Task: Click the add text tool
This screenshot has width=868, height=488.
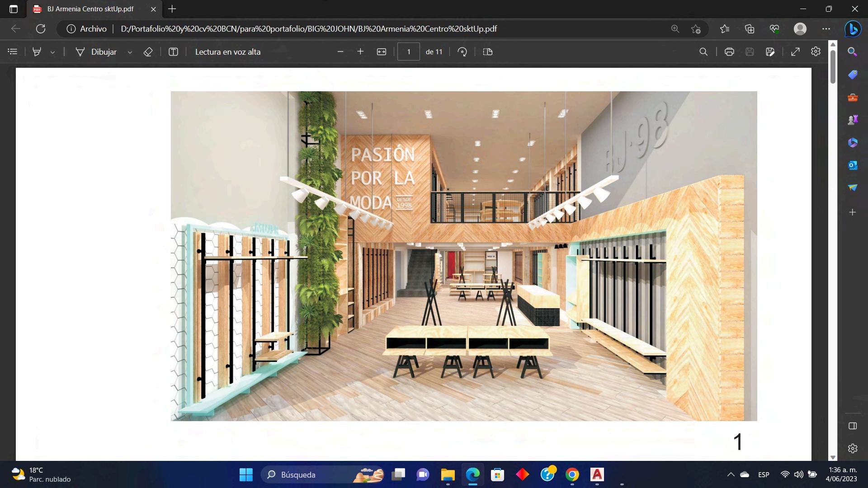Action: point(173,52)
